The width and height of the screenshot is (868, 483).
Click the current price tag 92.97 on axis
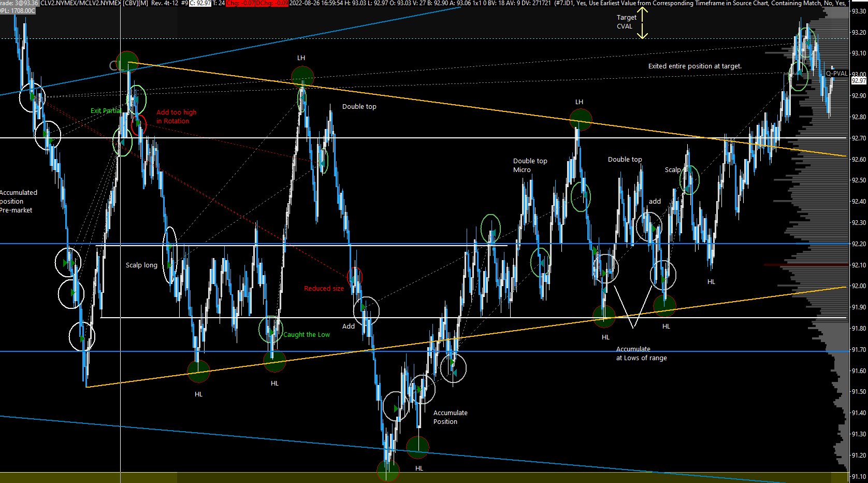pos(859,81)
